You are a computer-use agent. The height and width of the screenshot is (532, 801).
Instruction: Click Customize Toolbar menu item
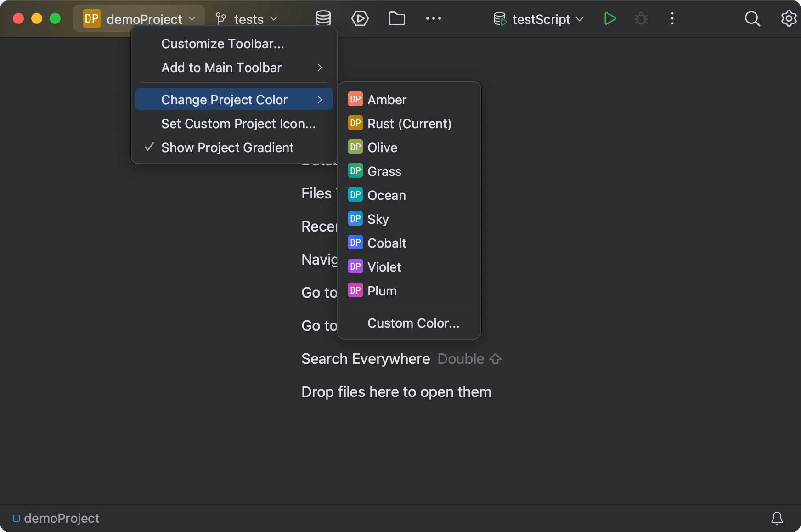223,44
